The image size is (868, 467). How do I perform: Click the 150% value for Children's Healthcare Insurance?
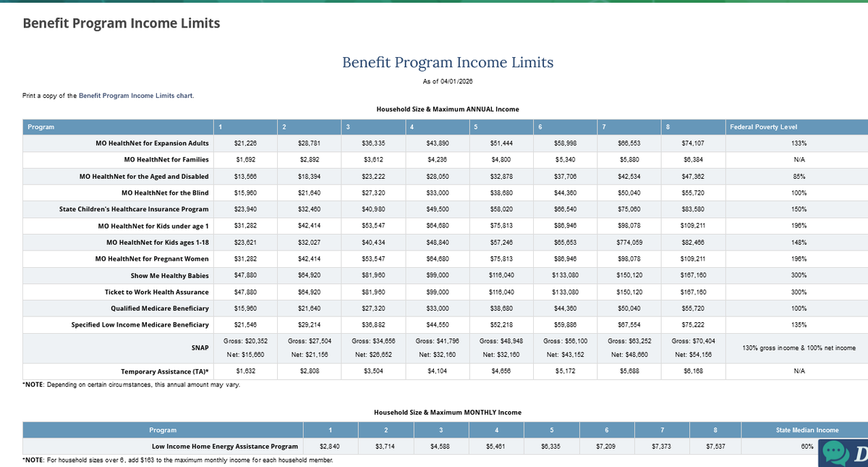click(x=799, y=209)
